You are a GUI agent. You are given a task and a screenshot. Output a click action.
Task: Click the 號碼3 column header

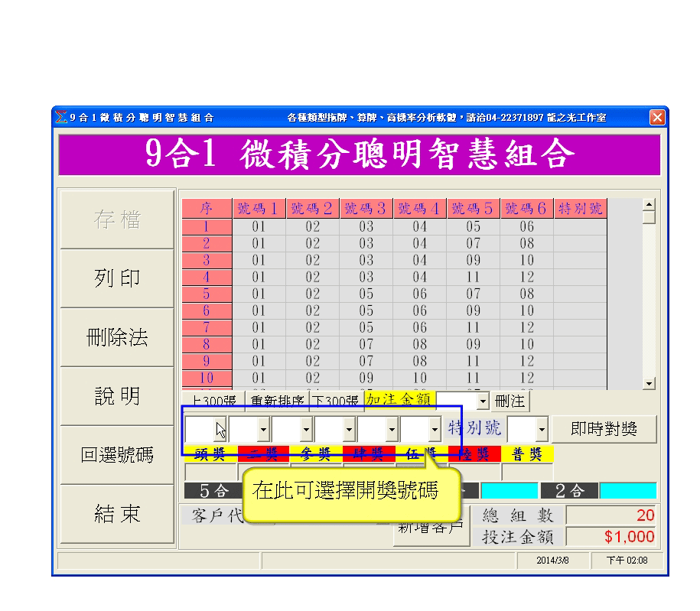point(366,209)
